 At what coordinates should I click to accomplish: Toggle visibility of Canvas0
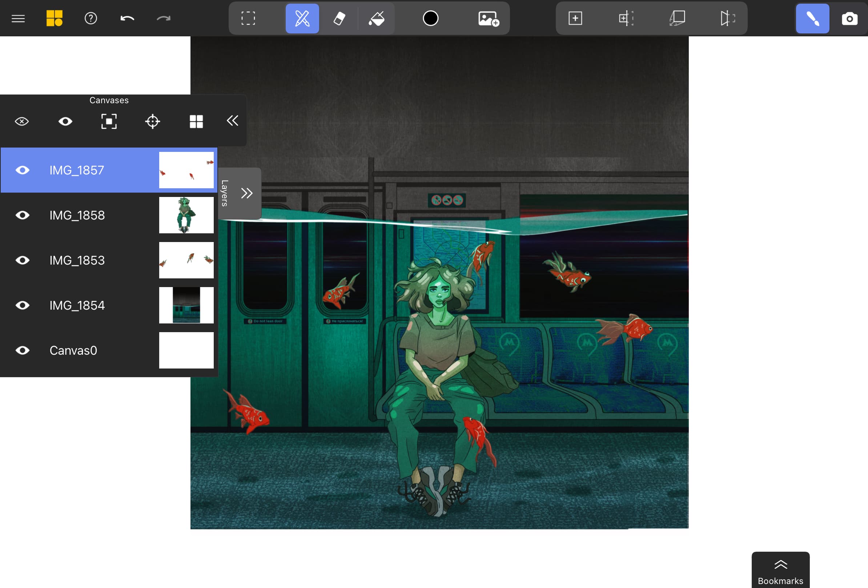(23, 350)
